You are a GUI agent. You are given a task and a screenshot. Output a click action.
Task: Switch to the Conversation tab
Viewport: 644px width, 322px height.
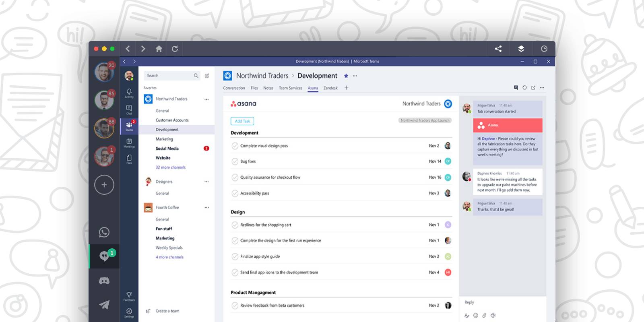coord(234,88)
